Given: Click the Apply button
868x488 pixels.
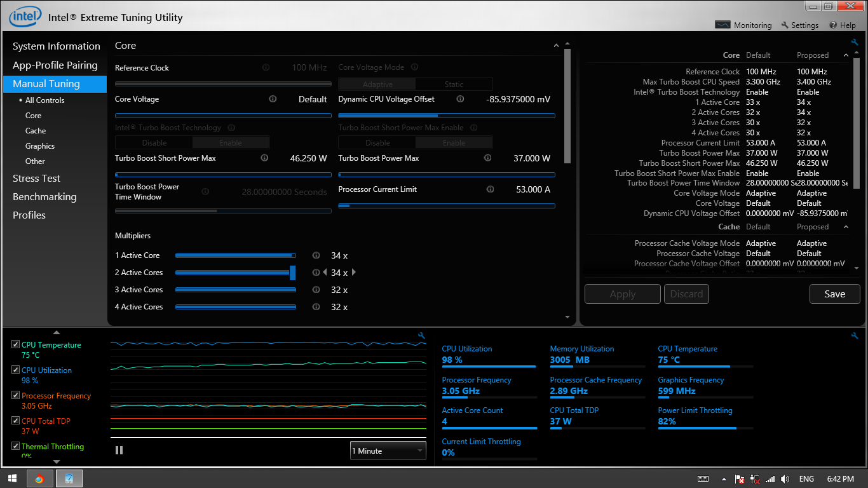Looking at the screenshot, I should (x=623, y=294).
